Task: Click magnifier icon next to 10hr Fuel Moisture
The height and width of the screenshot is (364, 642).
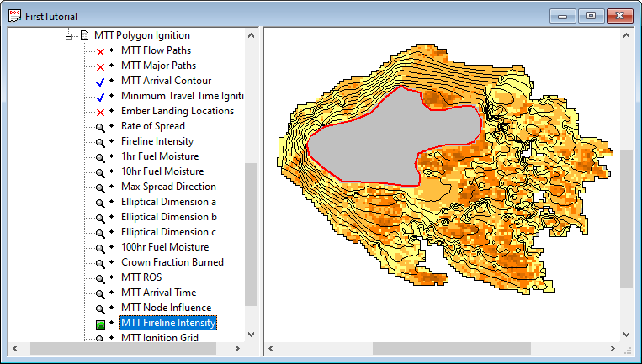Action: pyautogui.click(x=100, y=172)
